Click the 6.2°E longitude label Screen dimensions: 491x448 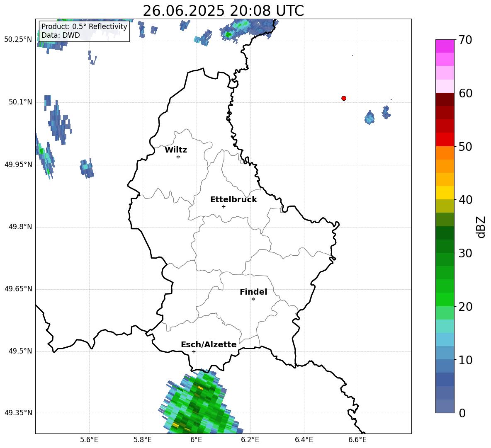250,440
